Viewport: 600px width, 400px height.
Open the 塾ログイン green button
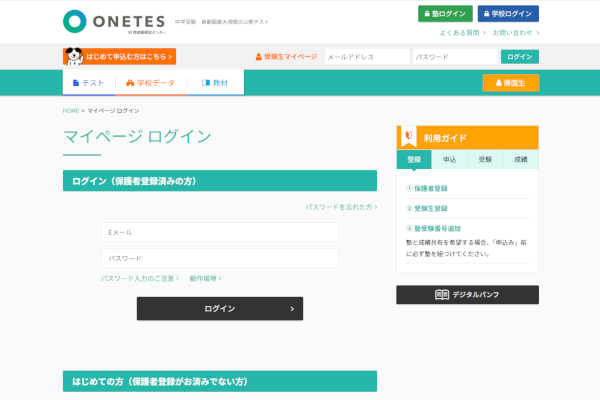(x=445, y=14)
